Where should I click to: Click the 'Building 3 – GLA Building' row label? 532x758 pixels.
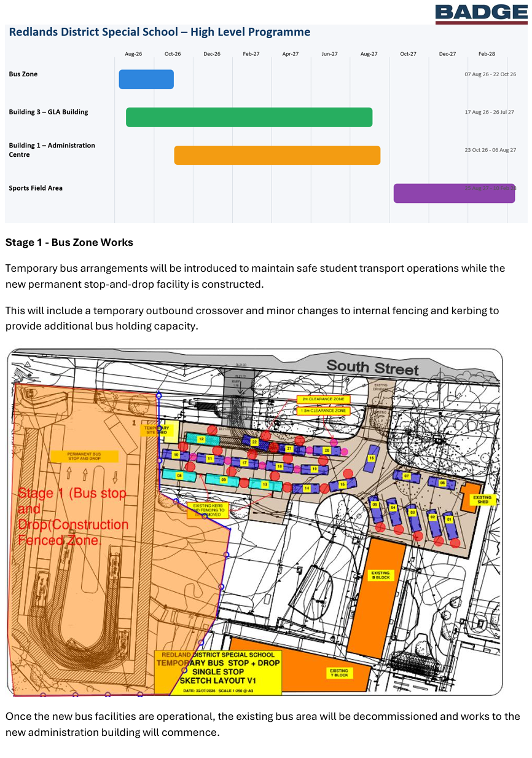(49, 113)
